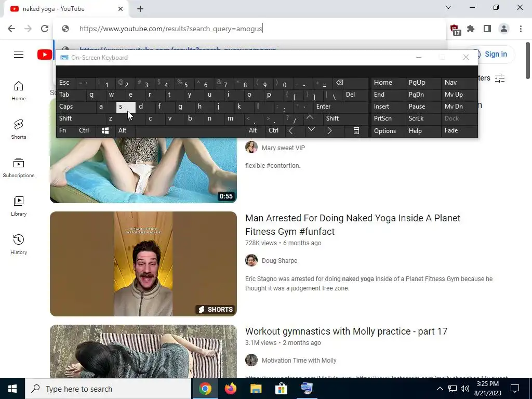Toggle the browser side panel icon
This screenshot has height=399, width=532.
[487, 29]
